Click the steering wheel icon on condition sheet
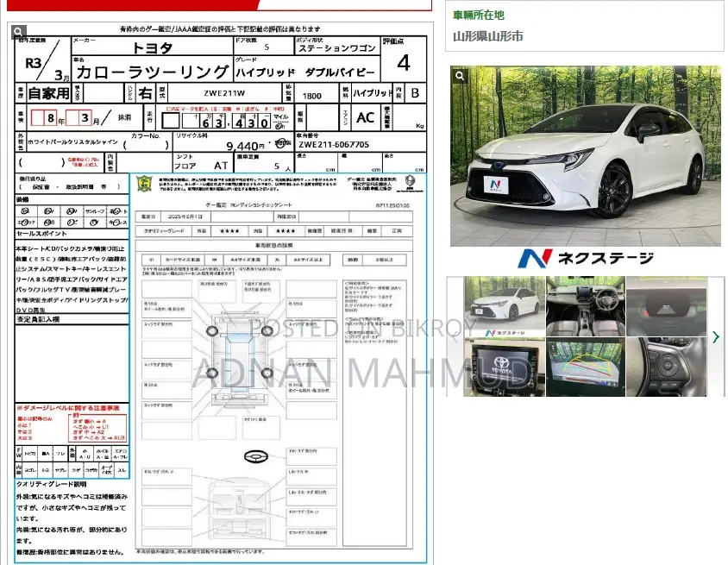This screenshot has height=565, width=728. 256,457
